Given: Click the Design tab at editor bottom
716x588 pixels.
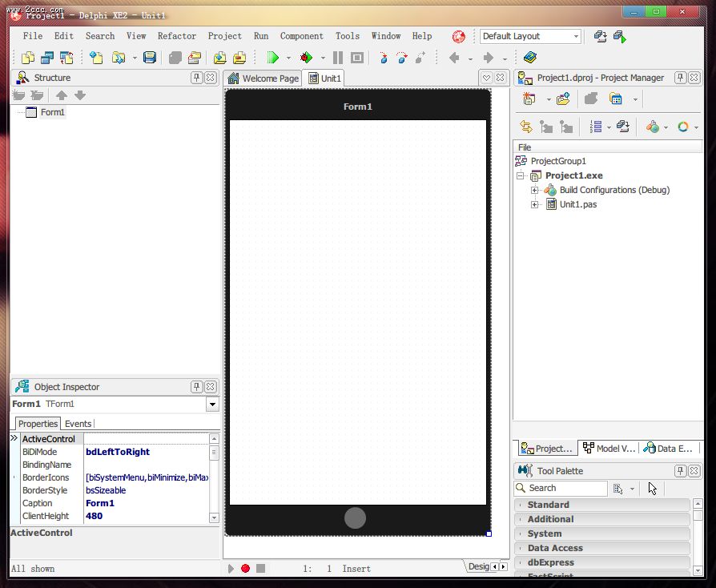Looking at the screenshot, I should tap(477, 566).
